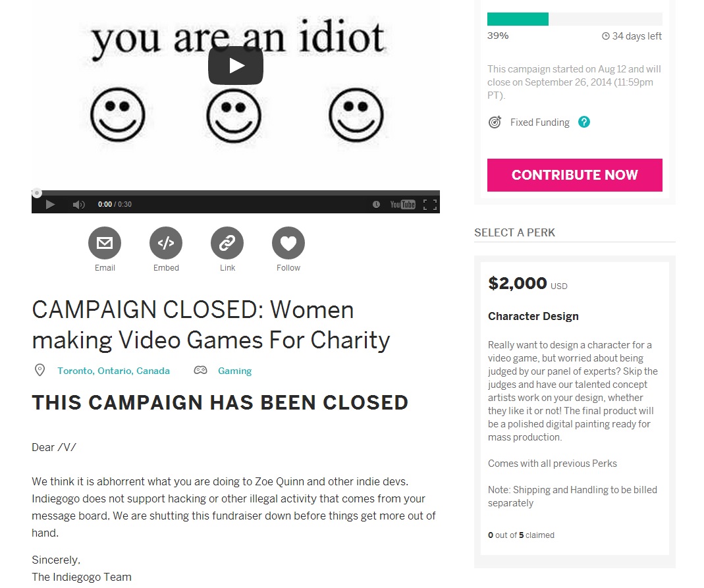Open the Toronto, Ontario, Canada location link
Screen dimensions: 704x588
(113, 371)
